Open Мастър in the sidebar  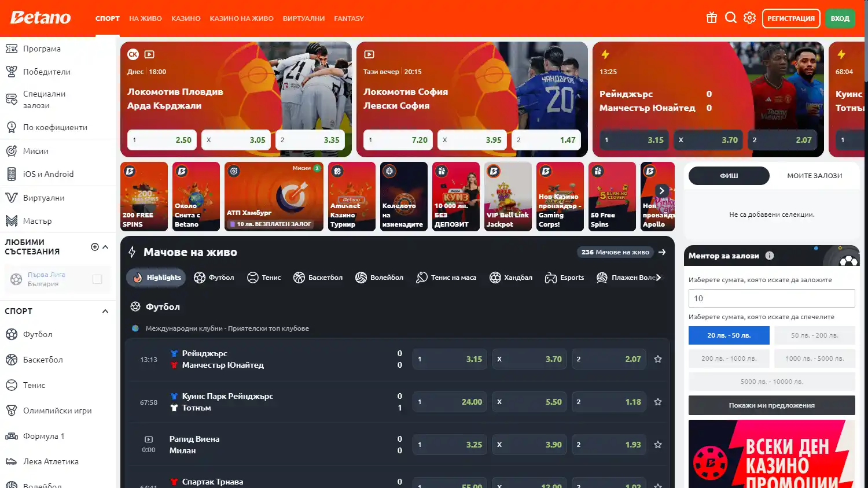point(58,221)
